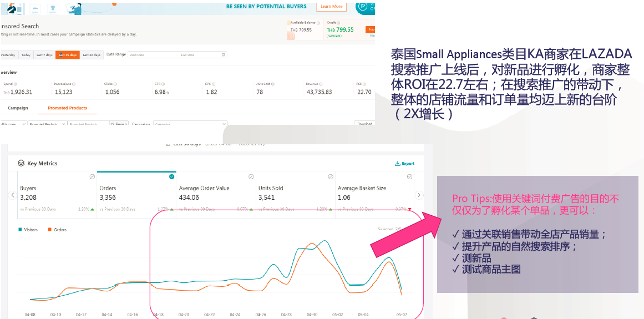Click the 1,926.31 spend value

click(x=21, y=92)
